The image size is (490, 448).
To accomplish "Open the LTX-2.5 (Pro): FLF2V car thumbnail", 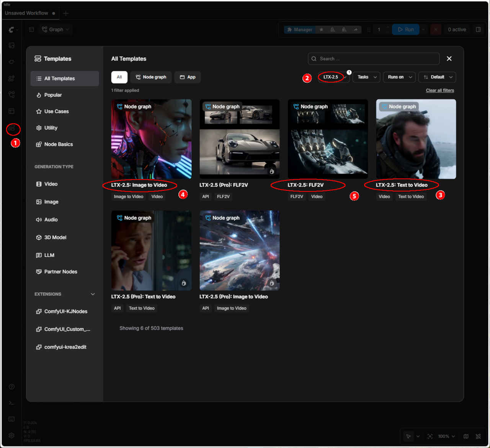I will click(240, 139).
